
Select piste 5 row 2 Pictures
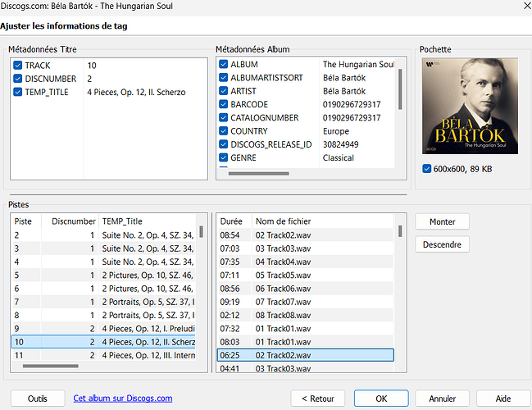pos(104,276)
